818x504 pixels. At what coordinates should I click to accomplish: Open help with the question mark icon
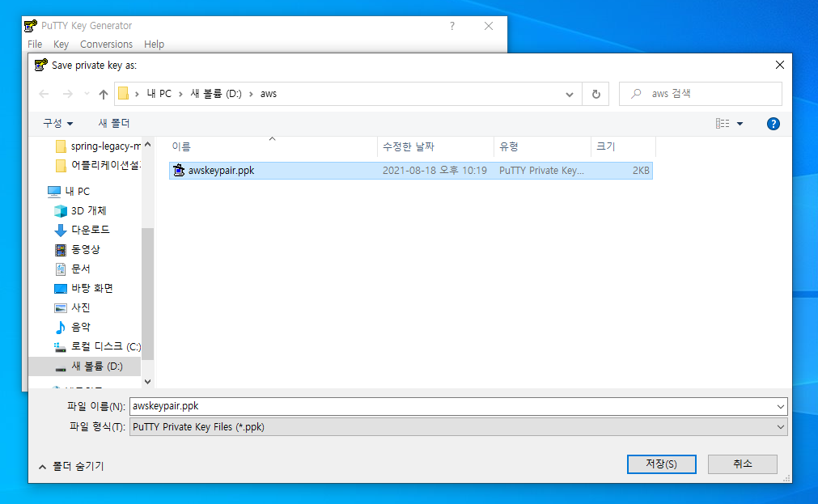773,124
